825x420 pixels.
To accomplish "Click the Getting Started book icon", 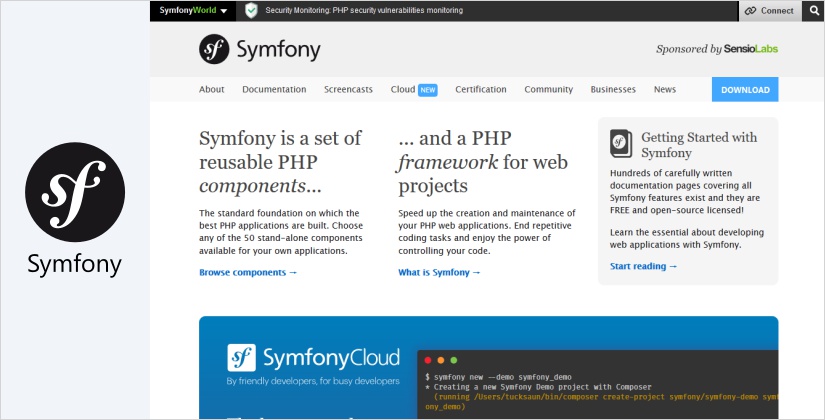I will [622, 144].
